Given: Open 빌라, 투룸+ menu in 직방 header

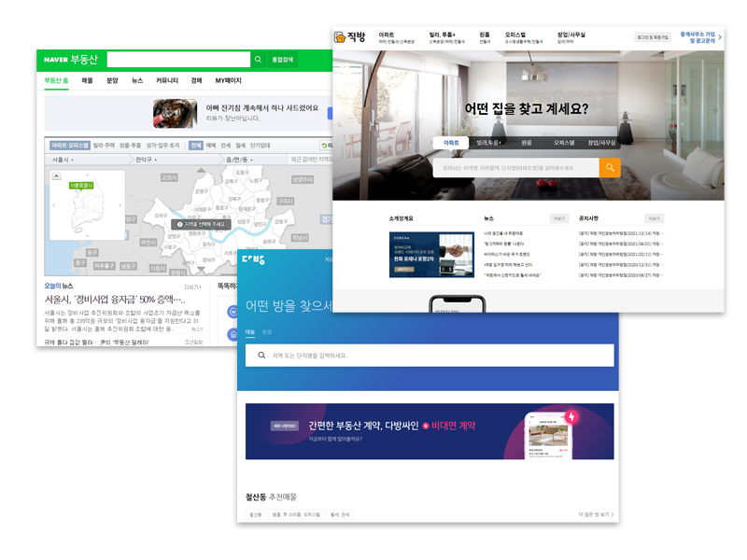Looking at the screenshot, I should (442, 35).
